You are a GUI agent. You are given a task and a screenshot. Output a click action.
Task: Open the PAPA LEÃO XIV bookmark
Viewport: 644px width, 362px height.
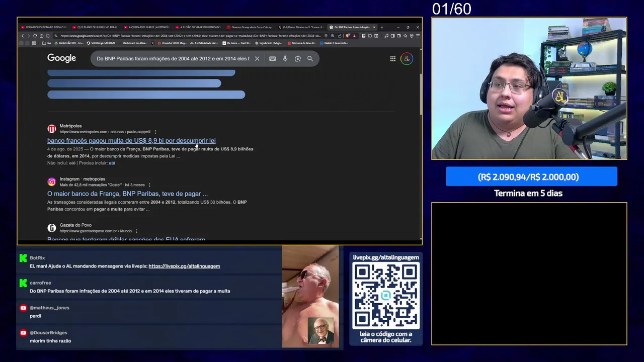(69, 43)
